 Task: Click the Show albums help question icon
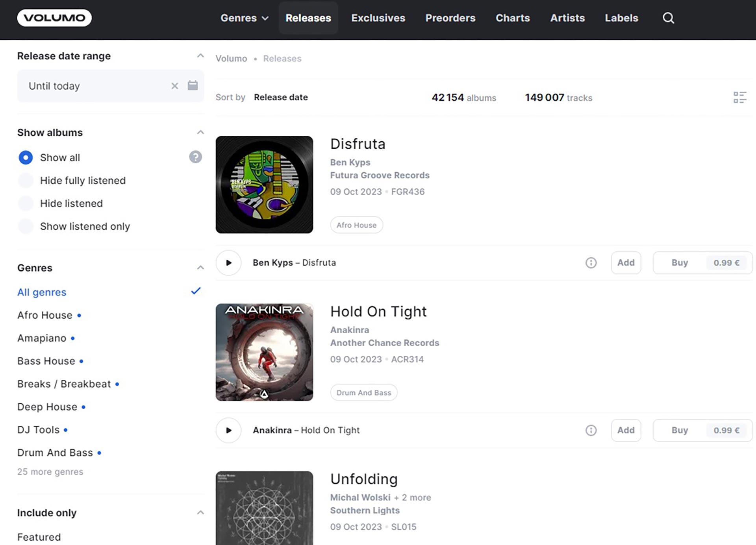195,157
